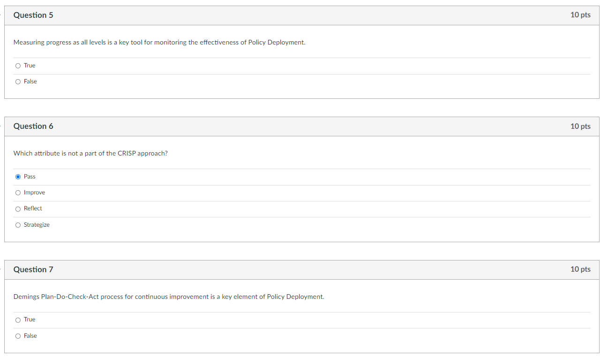
Task: Select False for Question 5
Action: pos(18,82)
